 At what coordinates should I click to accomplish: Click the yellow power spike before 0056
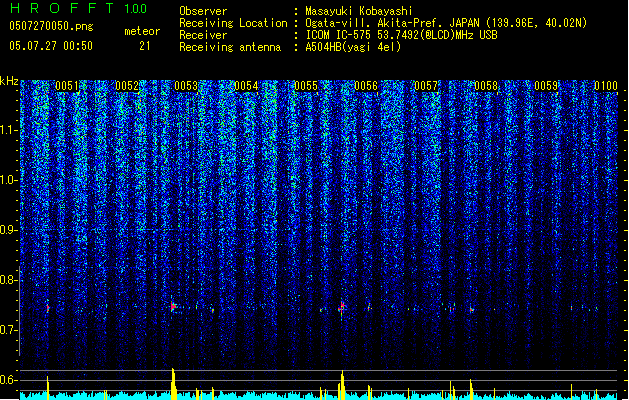(x=342, y=385)
